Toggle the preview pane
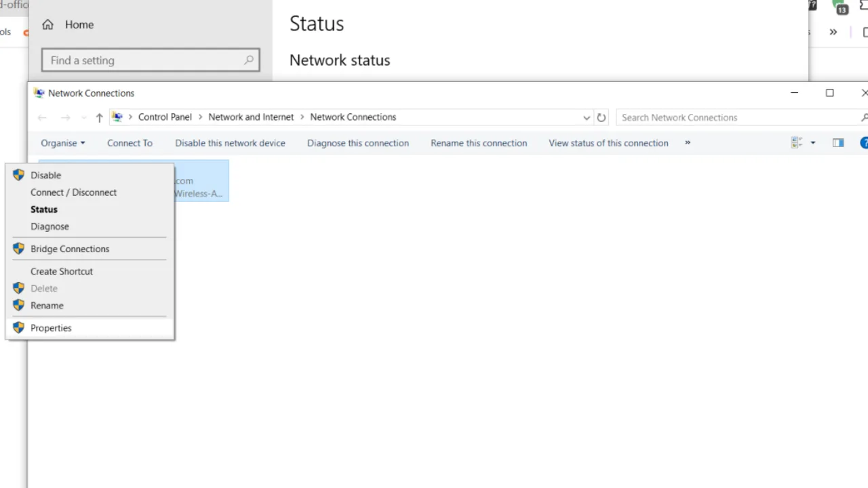Screen dimensions: 868x488 (838, 143)
